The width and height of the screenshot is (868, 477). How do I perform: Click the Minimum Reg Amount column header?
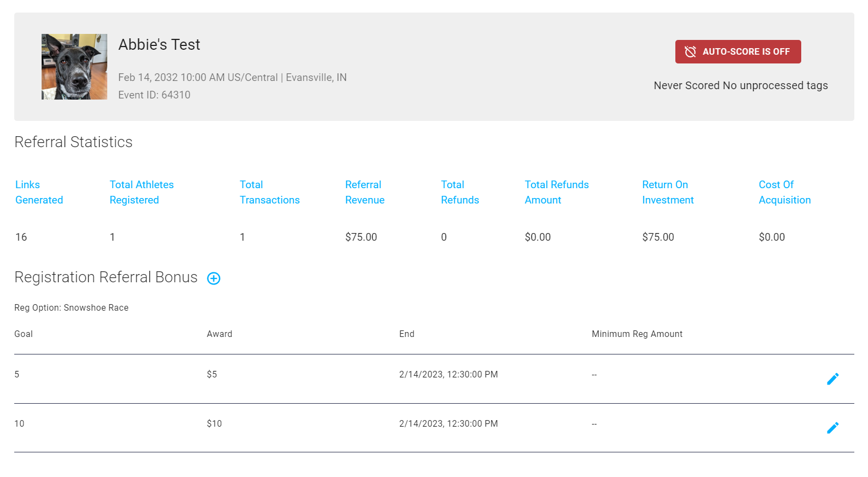tap(637, 334)
